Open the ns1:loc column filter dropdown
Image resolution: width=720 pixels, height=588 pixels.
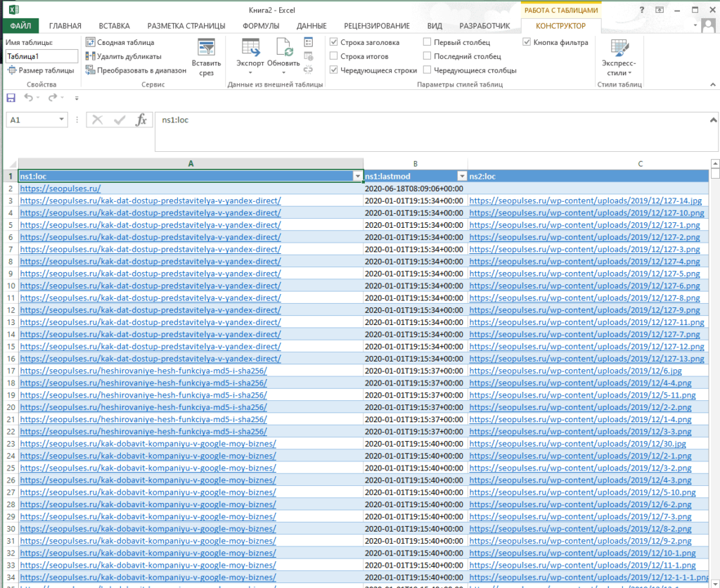(x=357, y=176)
